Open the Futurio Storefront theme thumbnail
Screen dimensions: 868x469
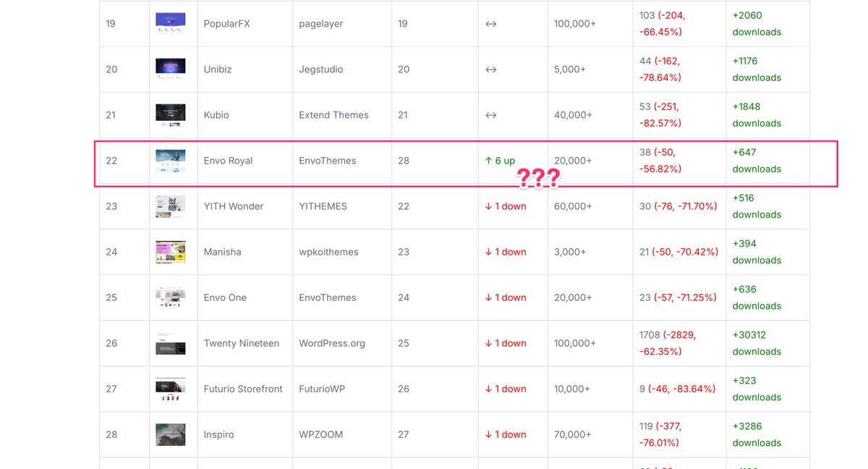point(171,389)
